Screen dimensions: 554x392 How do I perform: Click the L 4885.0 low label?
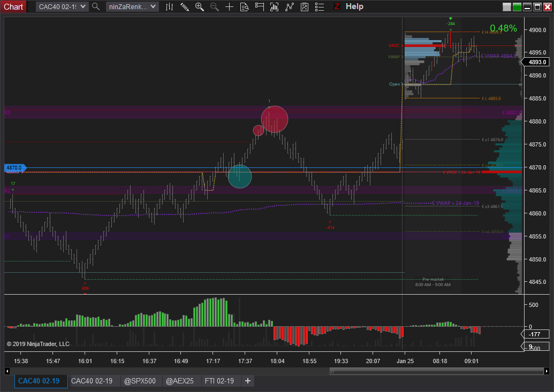492,98
